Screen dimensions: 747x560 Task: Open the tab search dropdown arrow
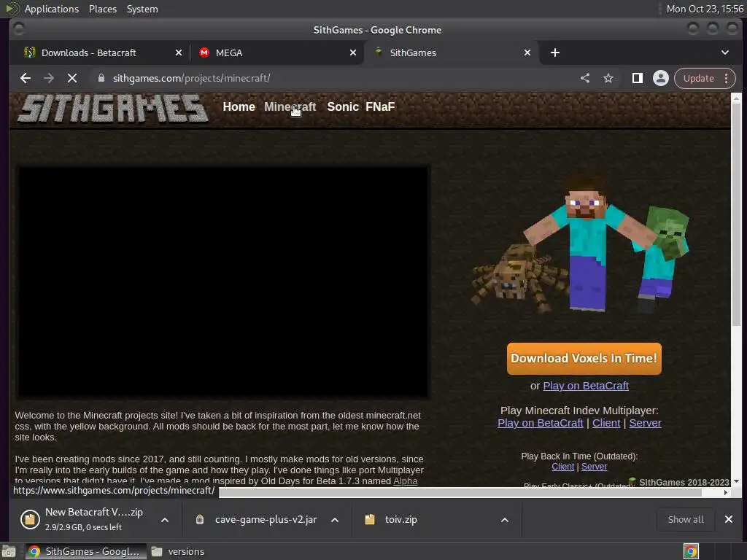(x=724, y=52)
